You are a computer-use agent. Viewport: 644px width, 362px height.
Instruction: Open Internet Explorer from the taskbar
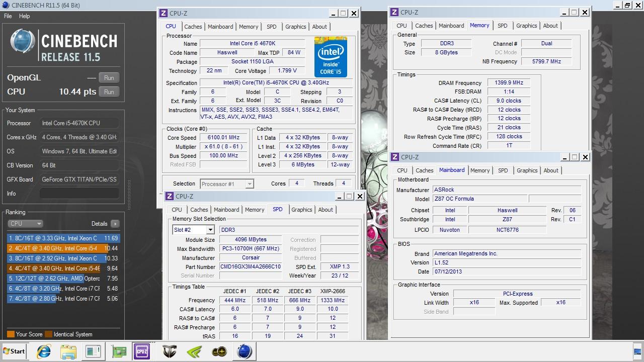44,351
